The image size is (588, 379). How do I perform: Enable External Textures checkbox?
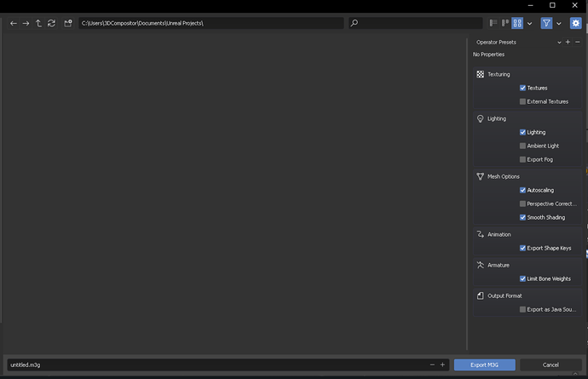coord(522,101)
